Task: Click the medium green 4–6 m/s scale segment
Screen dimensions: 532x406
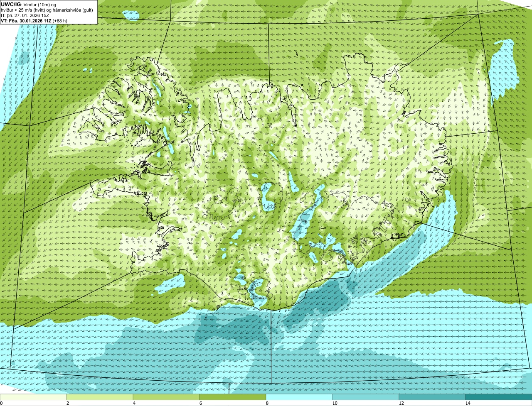Action: pyautogui.click(x=166, y=397)
